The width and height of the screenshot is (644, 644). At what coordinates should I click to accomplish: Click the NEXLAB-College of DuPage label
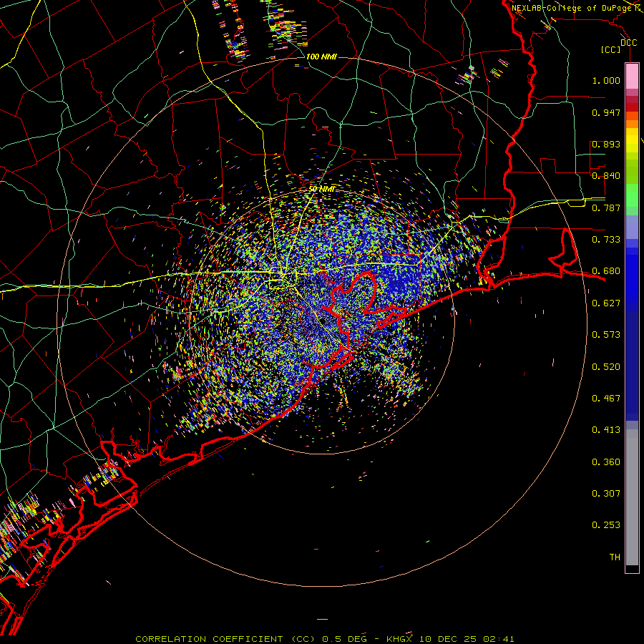(x=571, y=8)
